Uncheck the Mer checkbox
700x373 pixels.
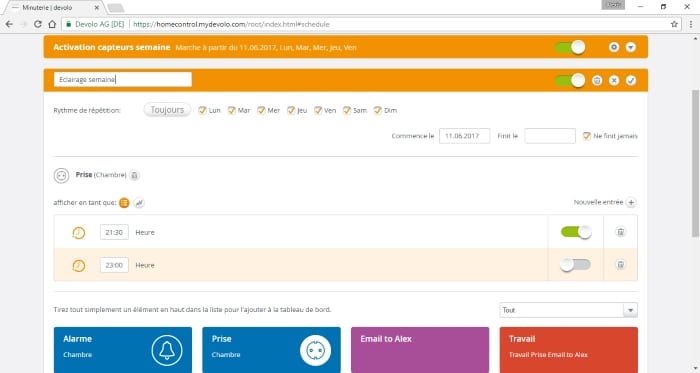point(261,110)
